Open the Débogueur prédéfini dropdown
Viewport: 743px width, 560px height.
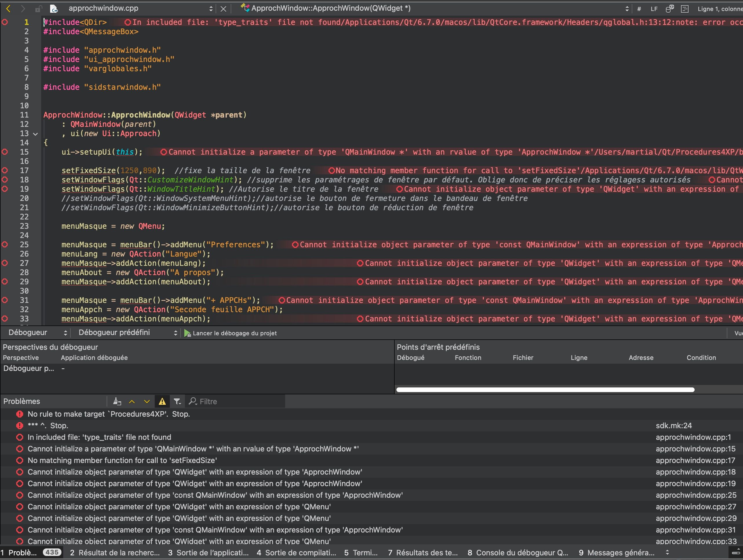tap(128, 333)
